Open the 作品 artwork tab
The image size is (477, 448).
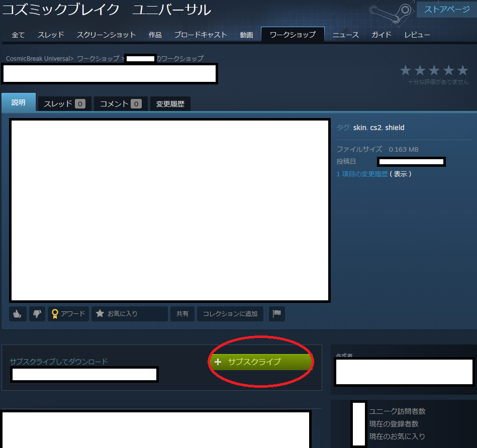point(155,35)
